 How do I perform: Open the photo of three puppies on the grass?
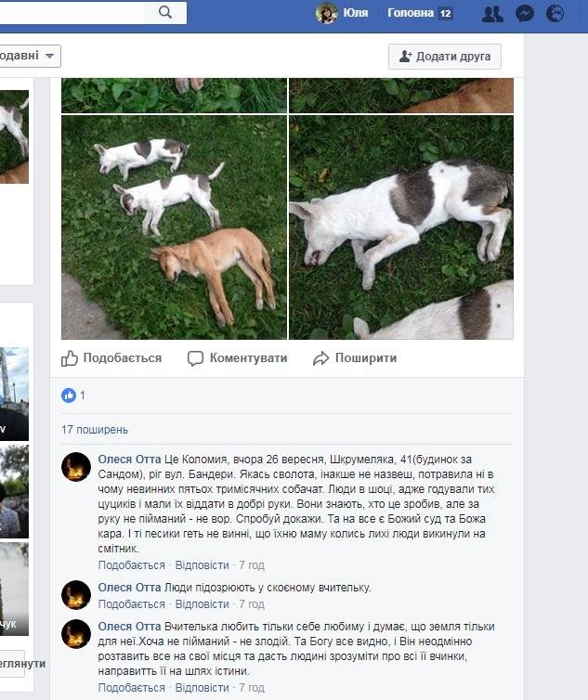pyautogui.click(x=174, y=227)
